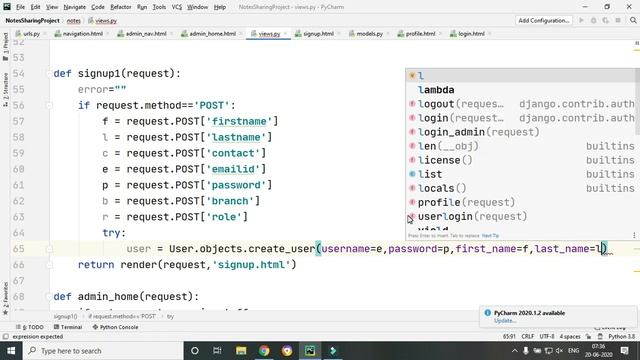Click the UTF-8 encoding indicator
Viewport: 640px width, 360px height.
pyautogui.click(x=547, y=337)
